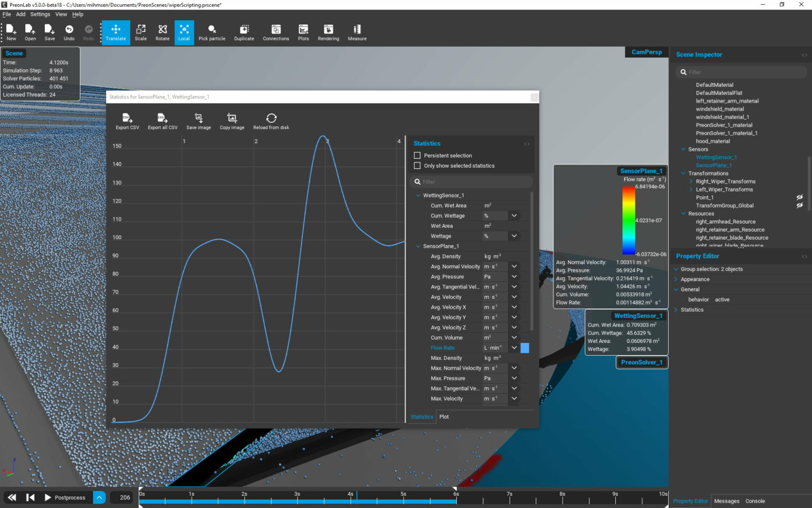The height and width of the screenshot is (508, 812).
Task: Activate the Rotate tool
Action: 162,32
